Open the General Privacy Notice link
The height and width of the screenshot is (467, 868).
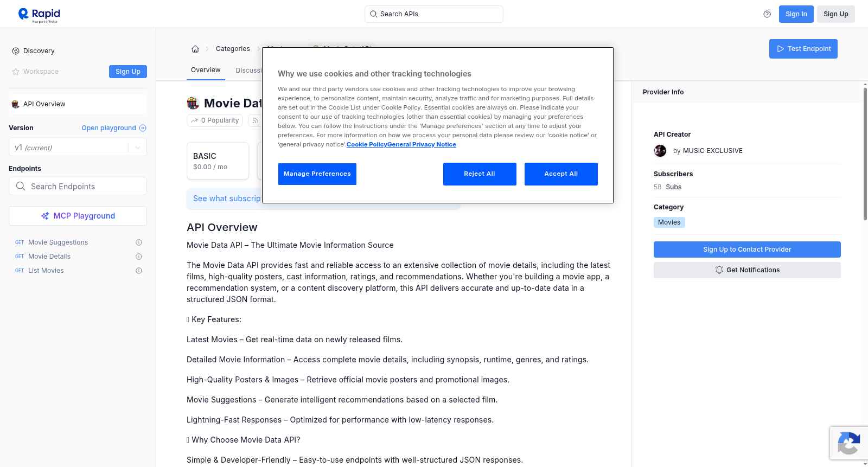coord(422,144)
